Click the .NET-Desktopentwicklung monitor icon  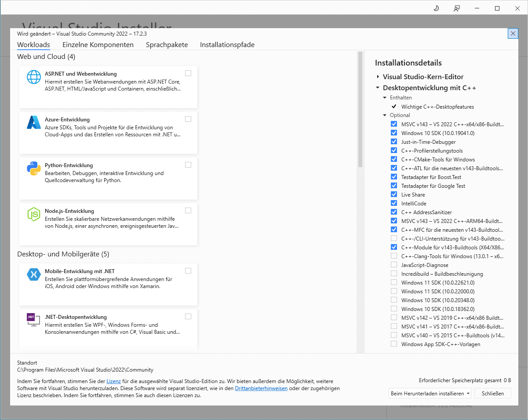(33, 320)
